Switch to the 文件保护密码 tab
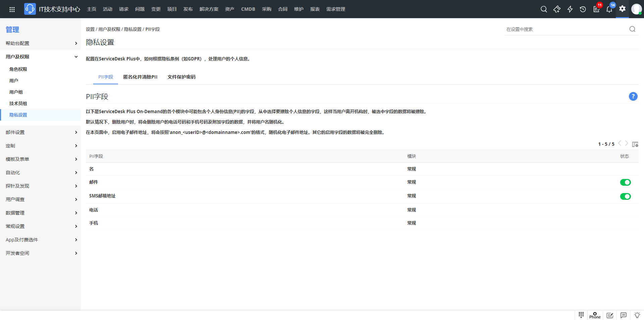This screenshot has height=320, width=644. pos(181,77)
